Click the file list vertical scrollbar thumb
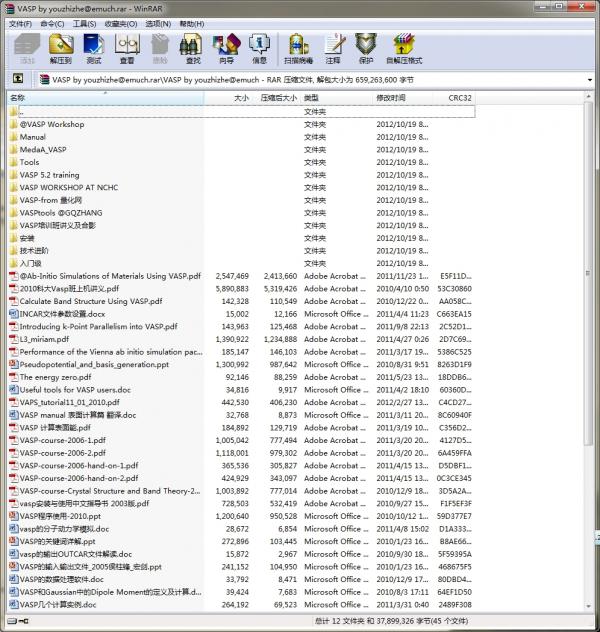This screenshot has height=632, width=600. click(588, 273)
